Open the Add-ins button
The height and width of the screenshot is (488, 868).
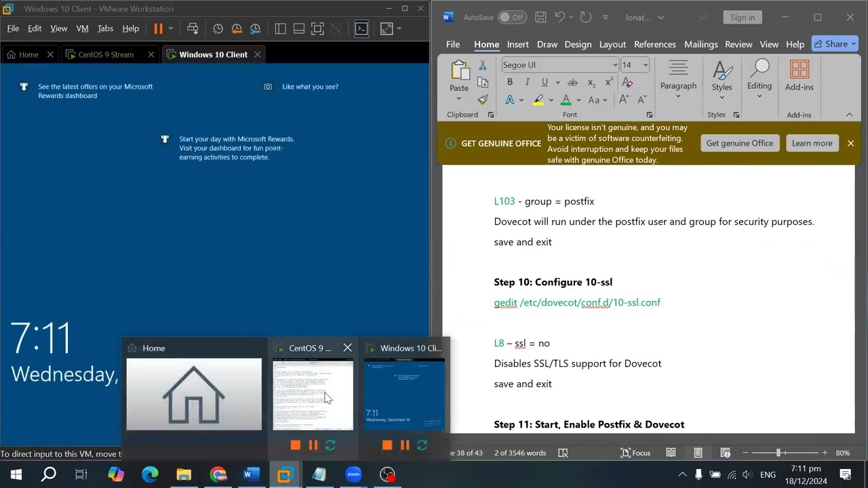tap(799, 76)
